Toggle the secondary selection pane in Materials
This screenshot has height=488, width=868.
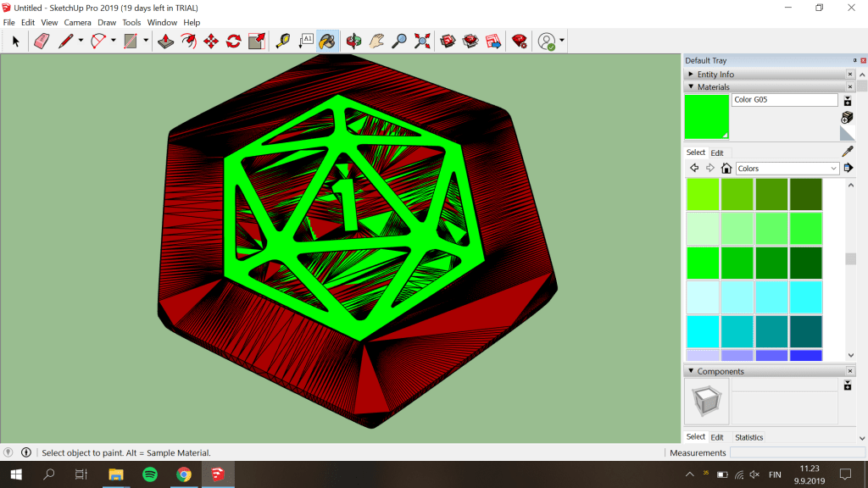coord(848,169)
